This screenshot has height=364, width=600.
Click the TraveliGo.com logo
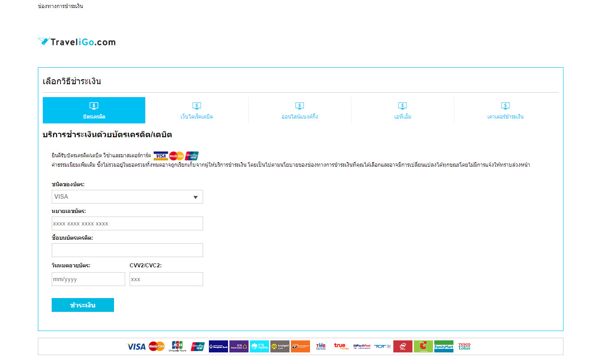(x=77, y=42)
